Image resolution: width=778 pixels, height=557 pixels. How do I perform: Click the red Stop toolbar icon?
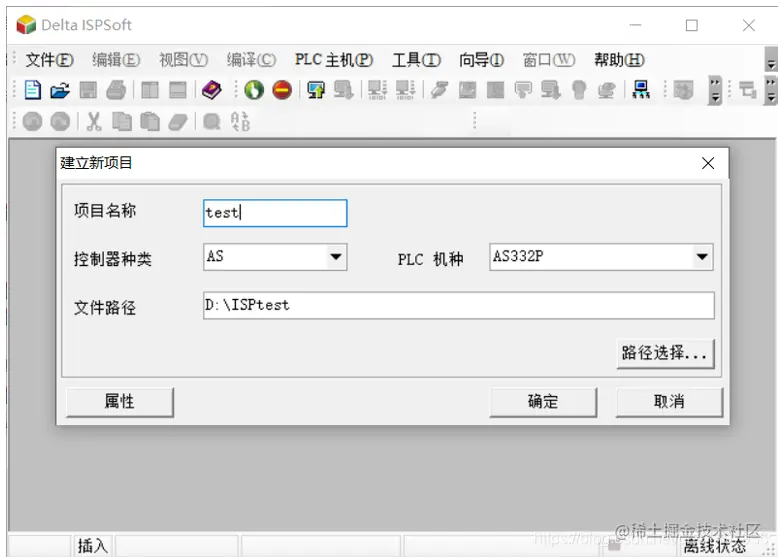pyautogui.click(x=282, y=90)
